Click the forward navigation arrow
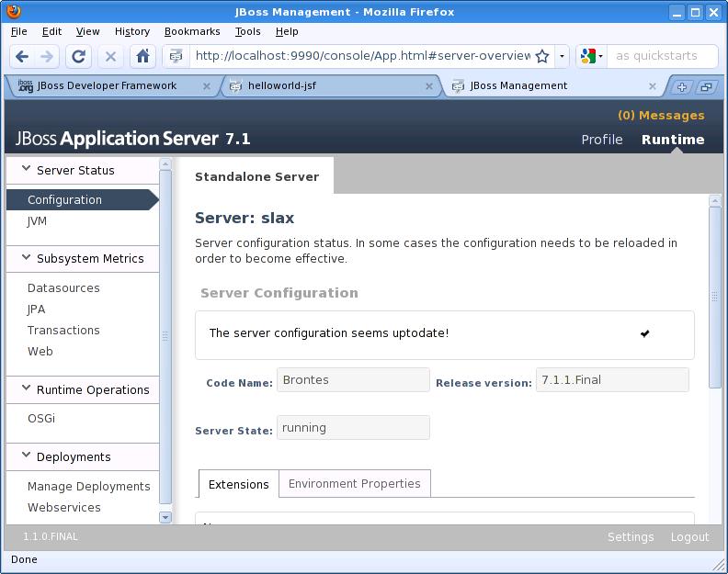 click(47, 57)
